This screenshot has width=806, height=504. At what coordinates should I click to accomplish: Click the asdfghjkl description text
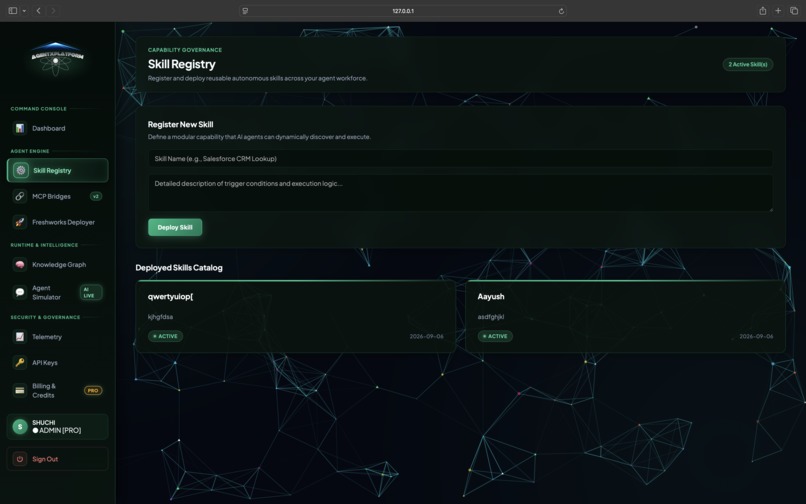[490, 317]
